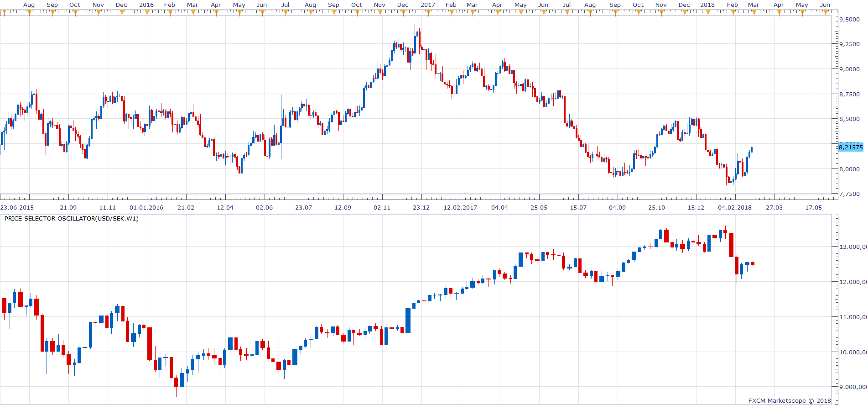This screenshot has width=868, height=405.
Task: Click the 04.02.2018 date label
Action: 735,208
